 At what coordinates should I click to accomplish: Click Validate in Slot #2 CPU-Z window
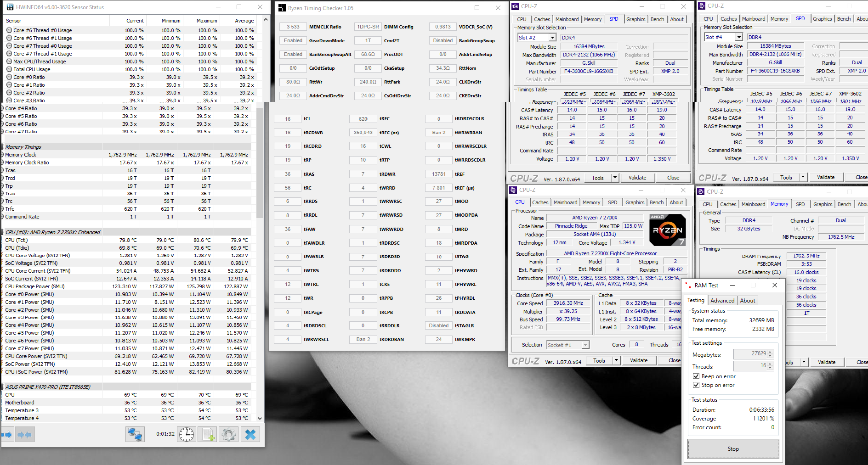tap(637, 178)
